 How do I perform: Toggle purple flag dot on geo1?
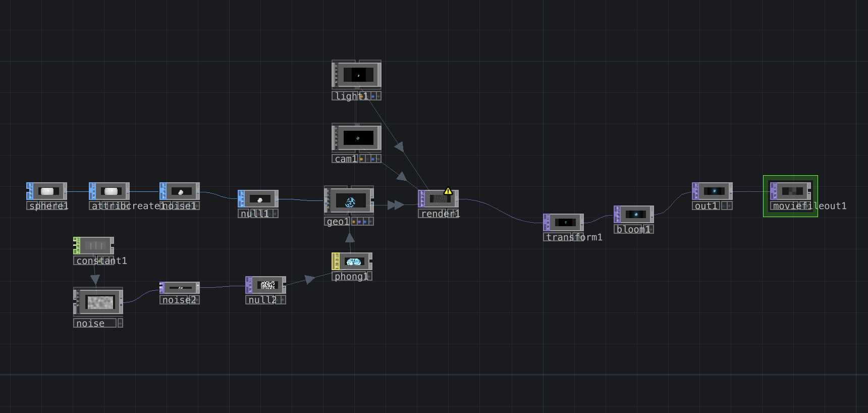click(x=359, y=222)
